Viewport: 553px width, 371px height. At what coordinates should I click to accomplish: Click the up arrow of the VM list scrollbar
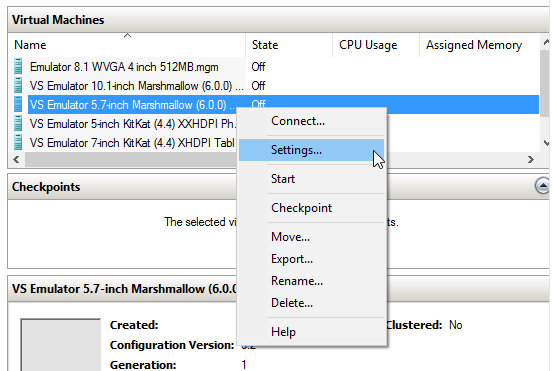[x=546, y=42]
